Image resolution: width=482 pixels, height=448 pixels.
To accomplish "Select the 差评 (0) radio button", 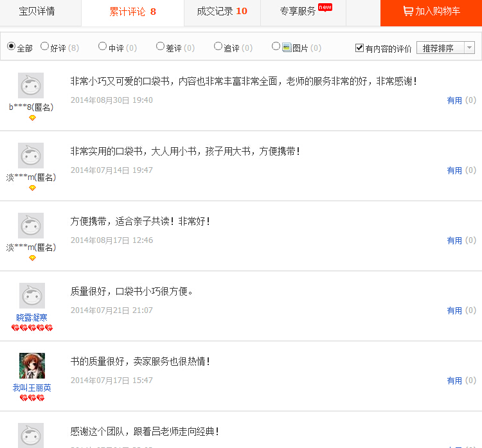I will [160, 46].
